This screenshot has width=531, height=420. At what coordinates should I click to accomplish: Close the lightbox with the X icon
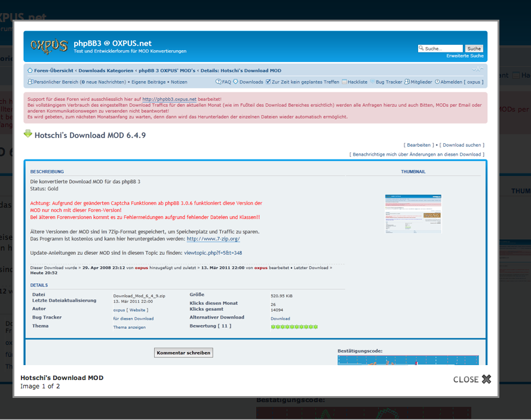point(486,379)
